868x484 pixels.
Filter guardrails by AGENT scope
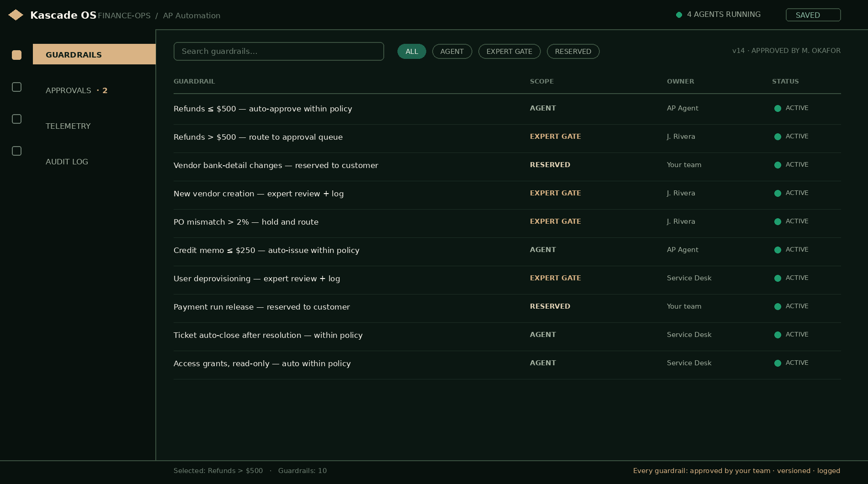(452, 51)
